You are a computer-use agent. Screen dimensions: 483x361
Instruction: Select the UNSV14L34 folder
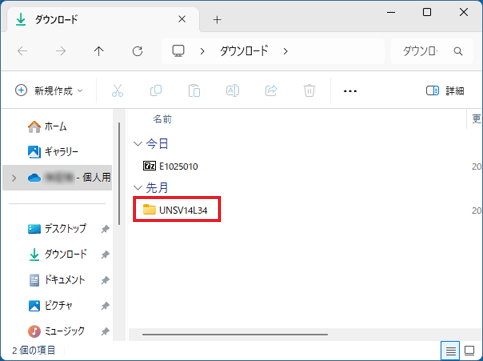coord(175,210)
